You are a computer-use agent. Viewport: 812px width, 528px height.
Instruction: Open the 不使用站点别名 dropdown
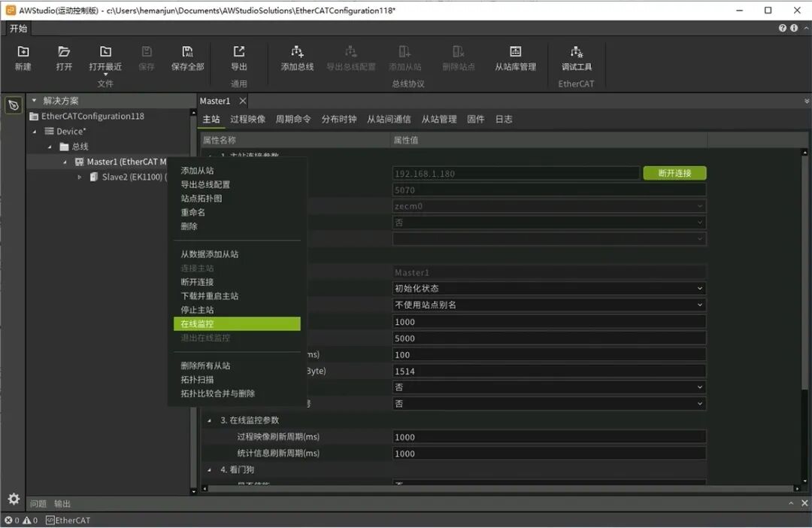[x=549, y=305]
